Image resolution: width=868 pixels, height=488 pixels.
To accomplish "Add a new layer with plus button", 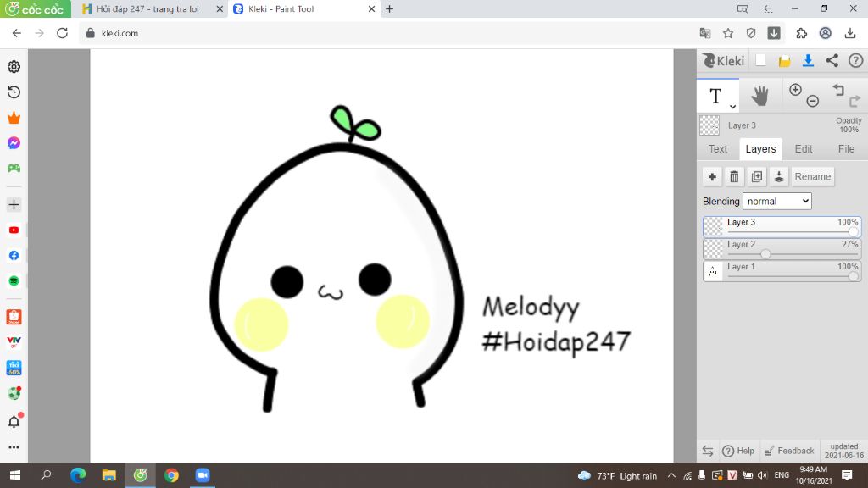I will click(x=712, y=176).
